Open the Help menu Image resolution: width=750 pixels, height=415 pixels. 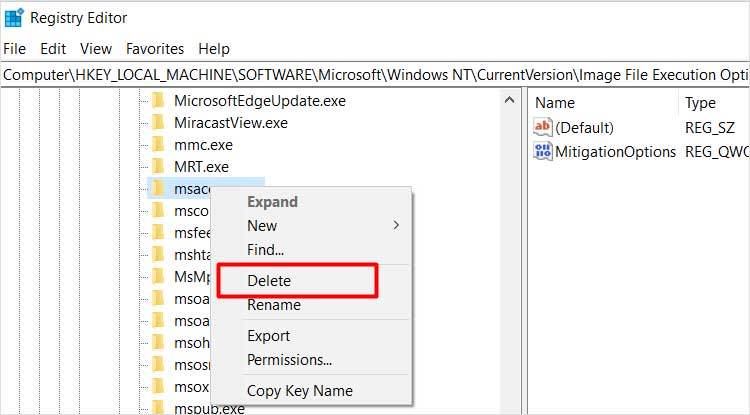point(214,49)
